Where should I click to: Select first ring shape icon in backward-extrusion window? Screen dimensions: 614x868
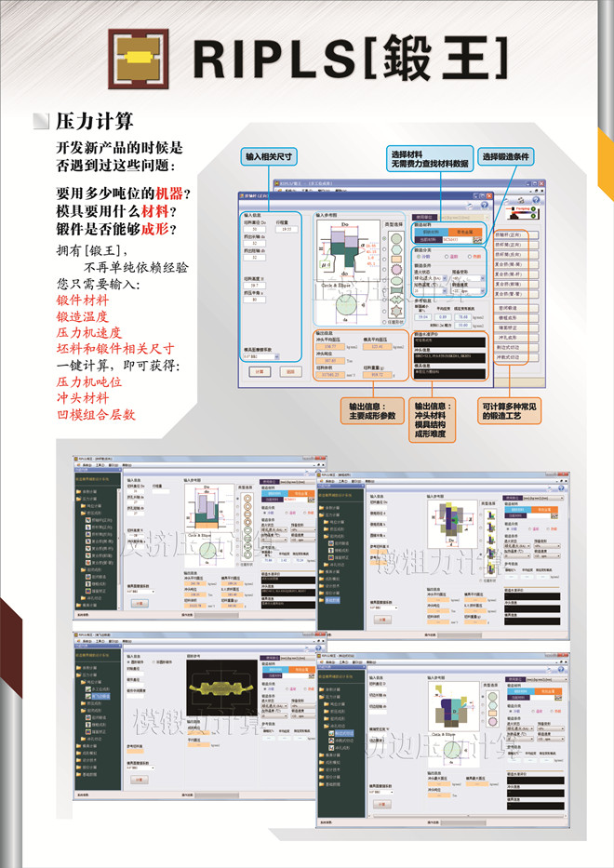pos(247,499)
